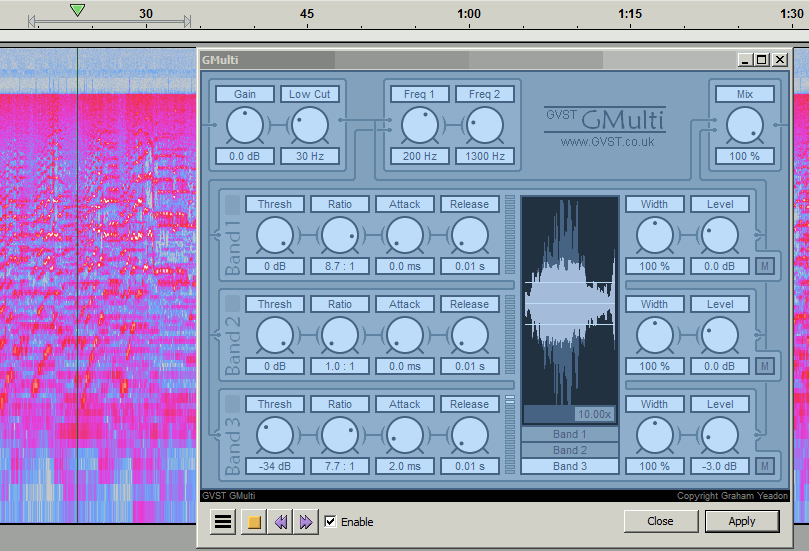
Task: Open the effect manage menu icon
Action: (223, 522)
